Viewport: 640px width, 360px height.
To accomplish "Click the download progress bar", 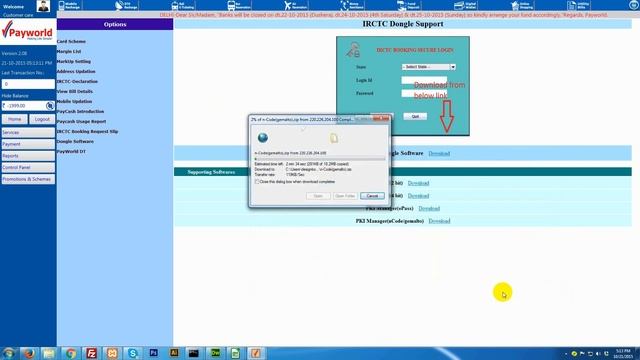I will [320, 159].
